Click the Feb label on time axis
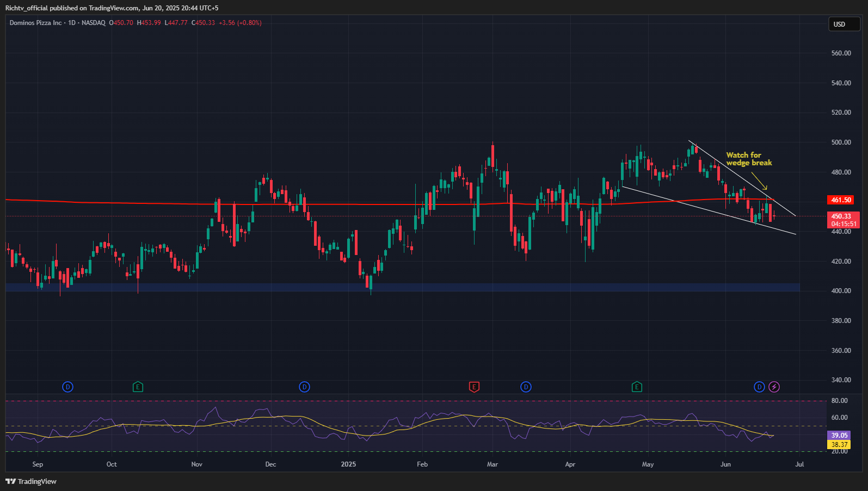Image resolution: width=868 pixels, height=491 pixels. tap(422, 464)
